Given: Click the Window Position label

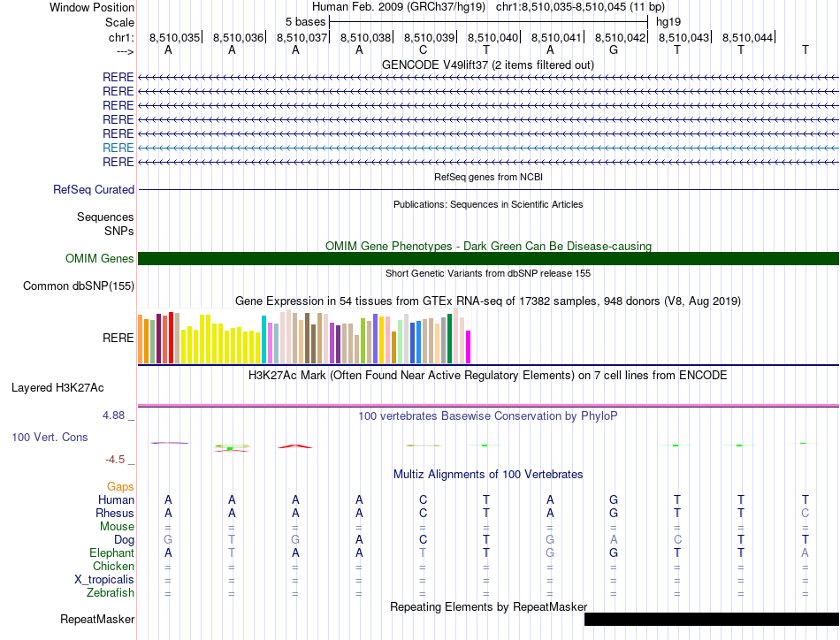Looking at the screenshot, I should (92, 8).
